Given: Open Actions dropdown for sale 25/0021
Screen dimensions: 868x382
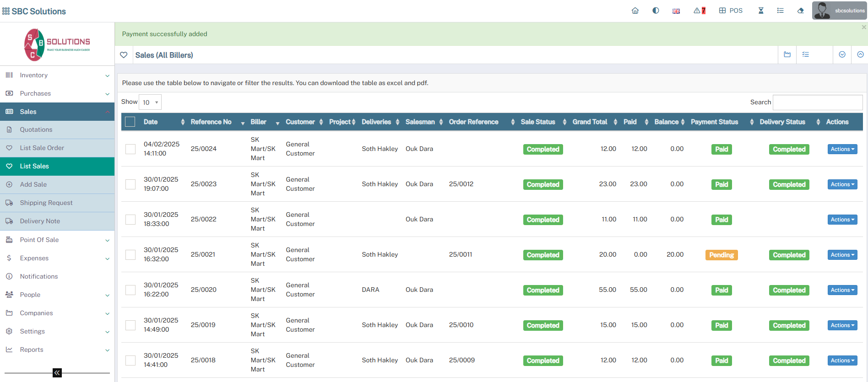Looking at the screenshot, I should click(842, 255).
